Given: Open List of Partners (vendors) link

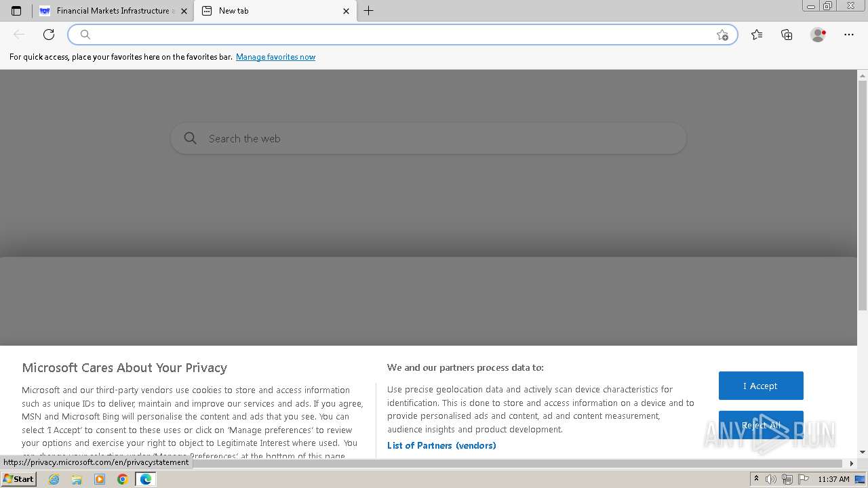Looking at the screenshot, I should click(441, 445).
